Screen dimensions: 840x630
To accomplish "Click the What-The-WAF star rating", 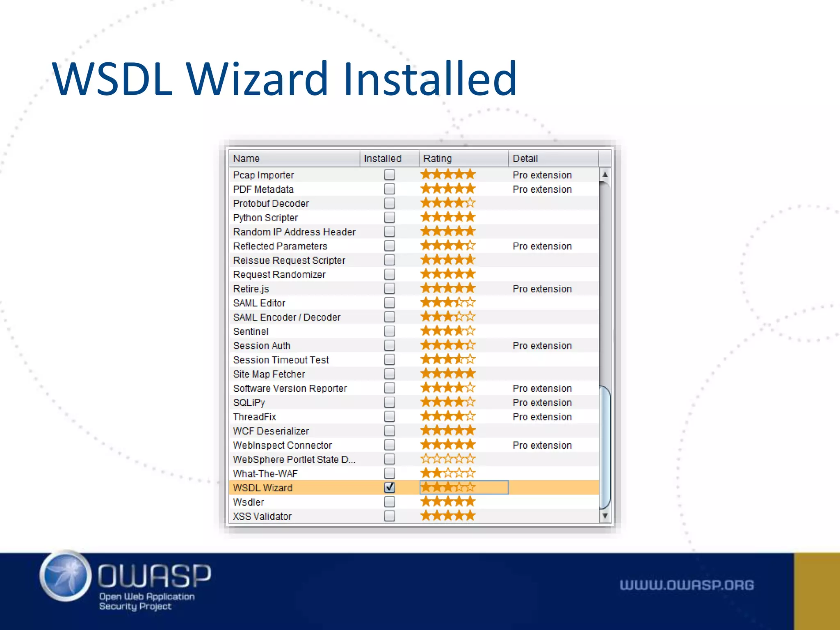I will tap(448, 473).
